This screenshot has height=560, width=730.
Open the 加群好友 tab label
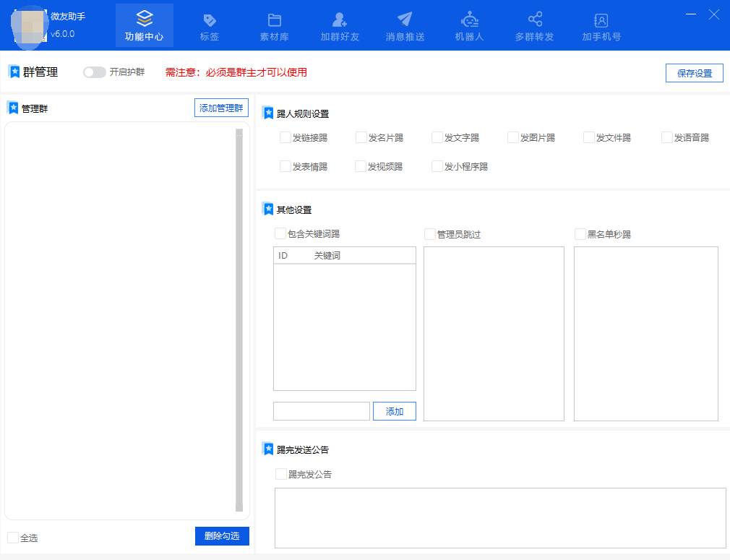click(x=340, y=37)
